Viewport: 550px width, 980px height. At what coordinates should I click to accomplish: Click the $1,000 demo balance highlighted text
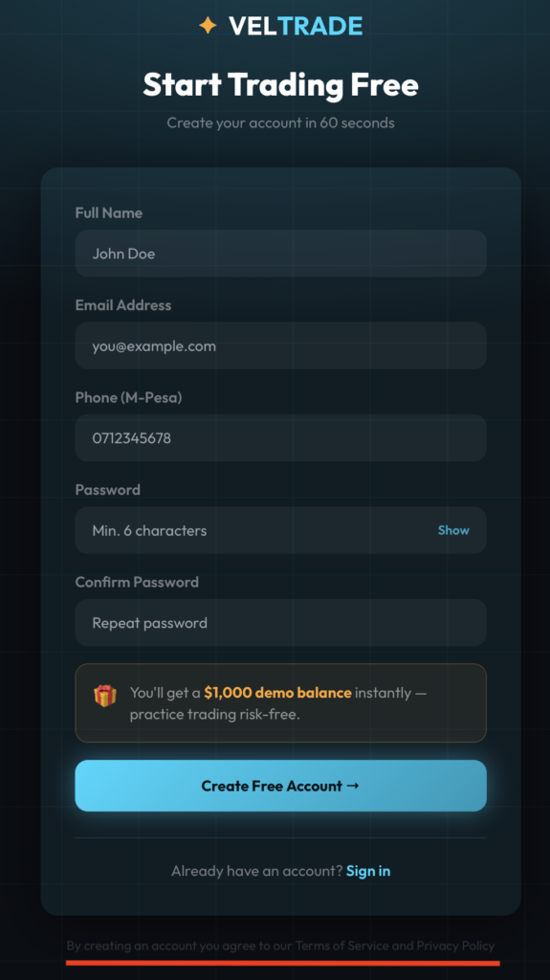277,693
